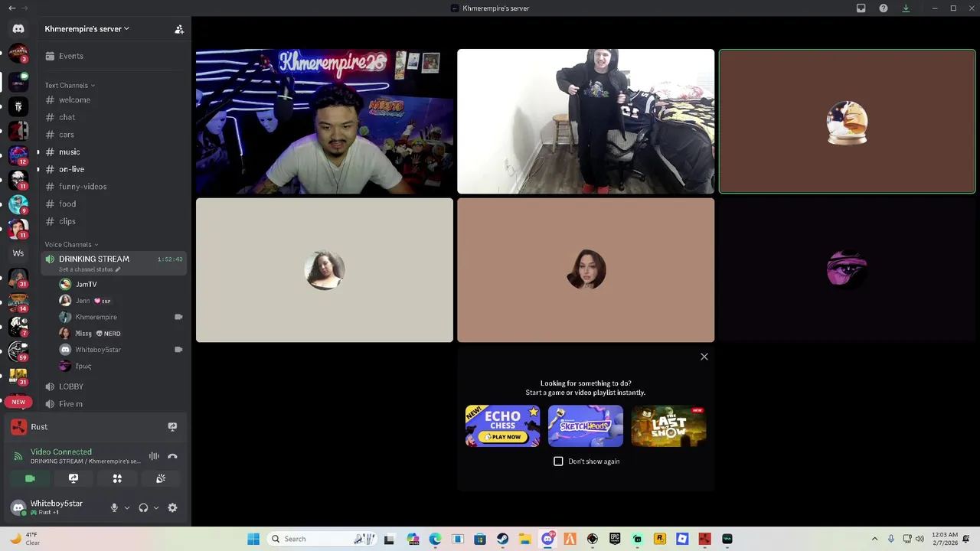Open Steam from the taskbar
The image size is (980, 551).
(502, 539)
